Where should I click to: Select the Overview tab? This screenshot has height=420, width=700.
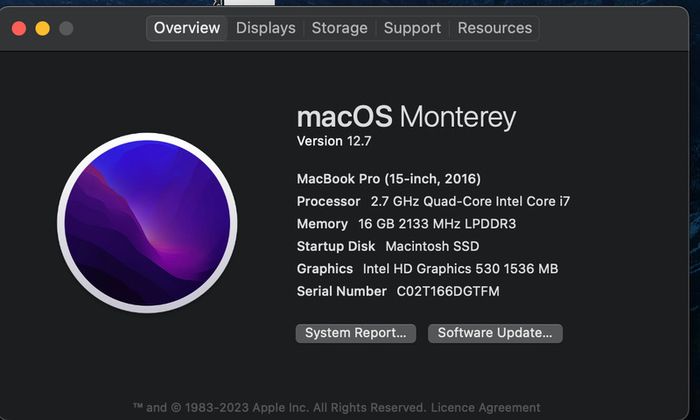[x=187, y=28]
